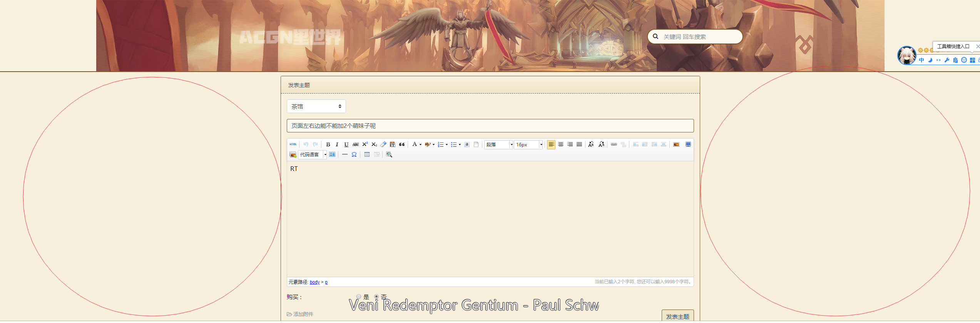Viewport: 980px width, 323px height.
Task: Open special characters with omega icon
Action: (354, 154)
